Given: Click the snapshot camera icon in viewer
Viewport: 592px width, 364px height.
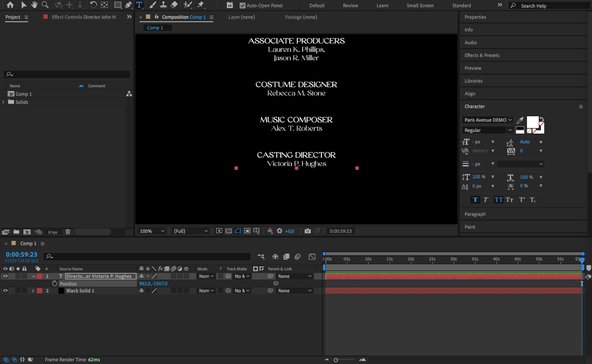Looking at the screenshot, I should point(307,231).
